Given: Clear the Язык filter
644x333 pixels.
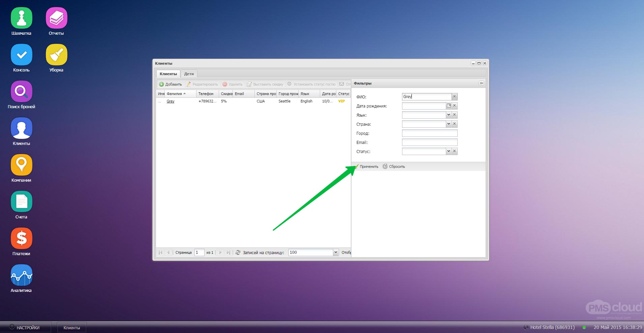Looking at the screenshot, I should [x=454, y=115].
